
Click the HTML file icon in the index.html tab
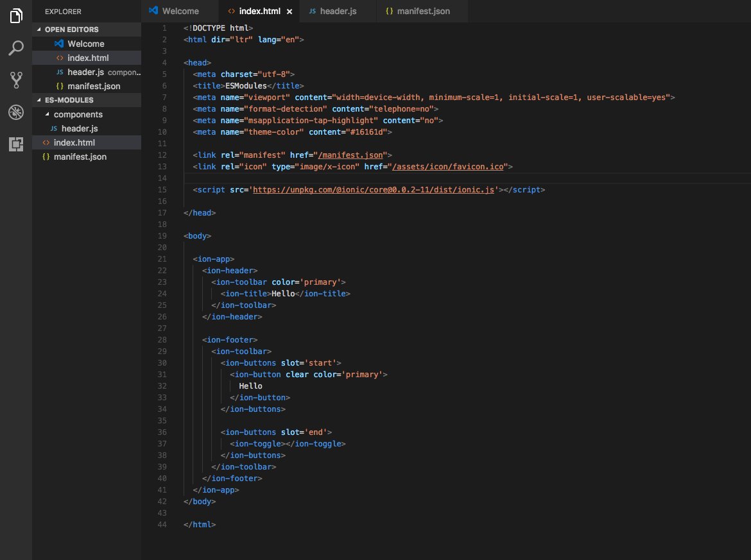coord(231,11)
